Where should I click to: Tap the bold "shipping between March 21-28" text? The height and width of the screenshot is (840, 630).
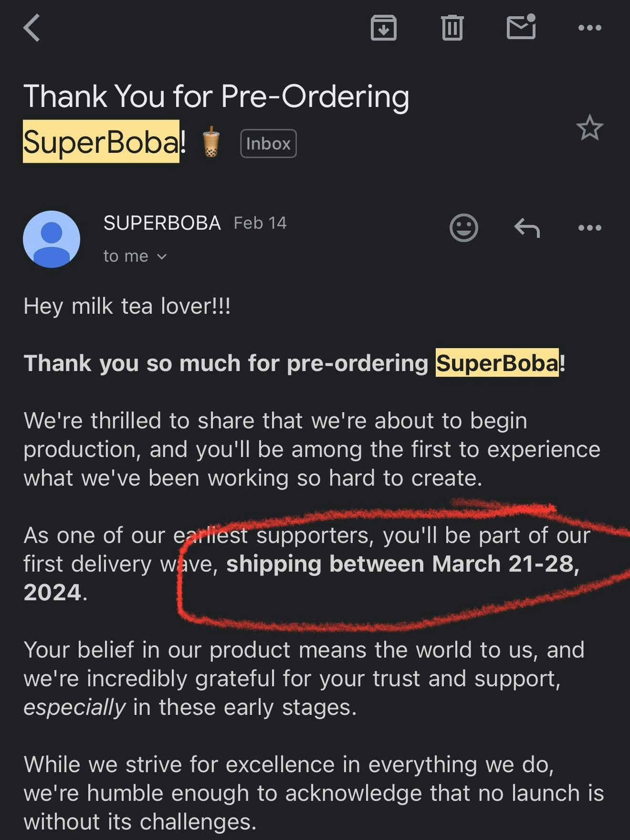(x=402, y=564)
